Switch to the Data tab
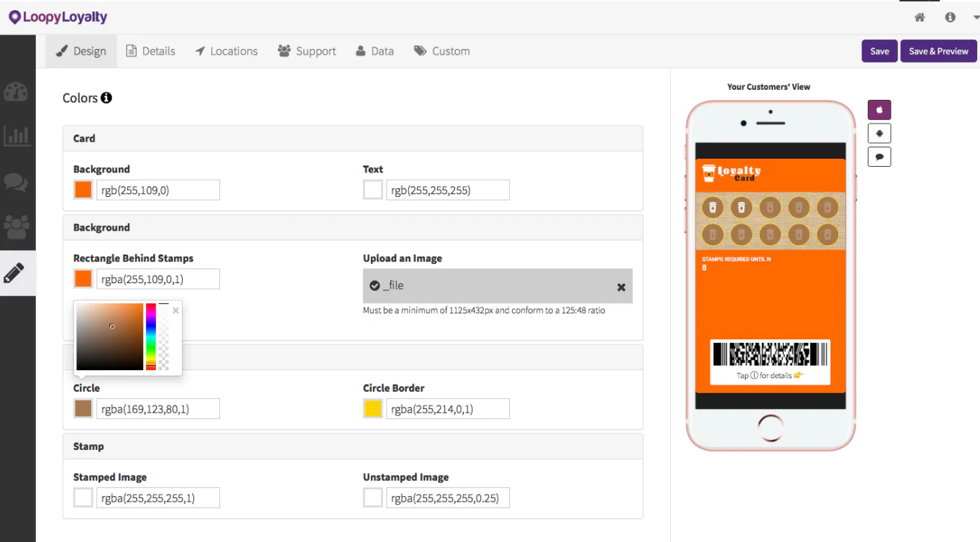This screenshot has width=980, height=542. point(375,51)
